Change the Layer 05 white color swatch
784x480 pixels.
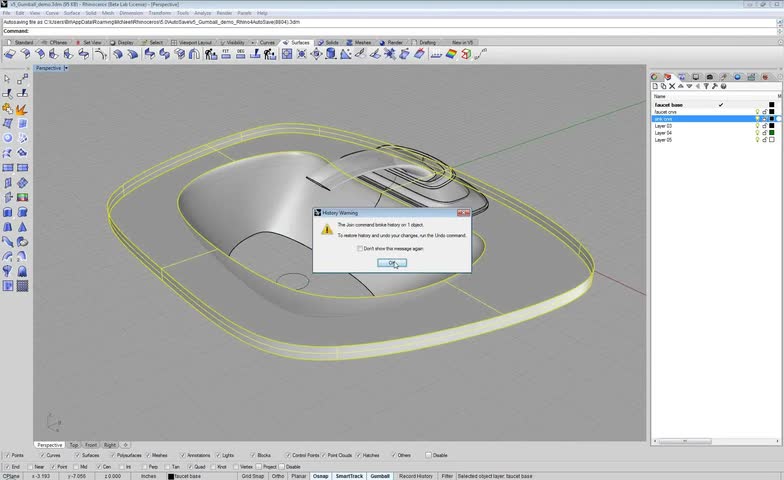(772, 140)
